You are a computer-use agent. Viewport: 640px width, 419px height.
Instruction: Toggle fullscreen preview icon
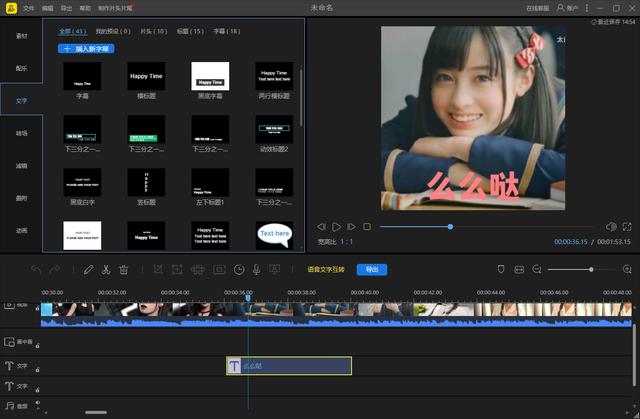point(627,227)
